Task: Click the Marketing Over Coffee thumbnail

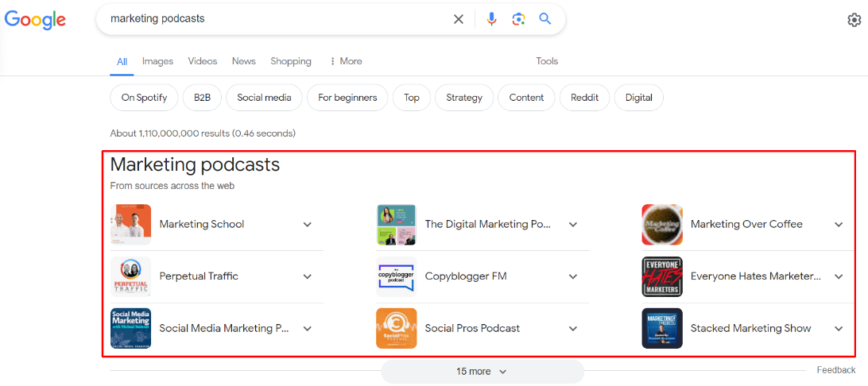Action: click(662, 225)
